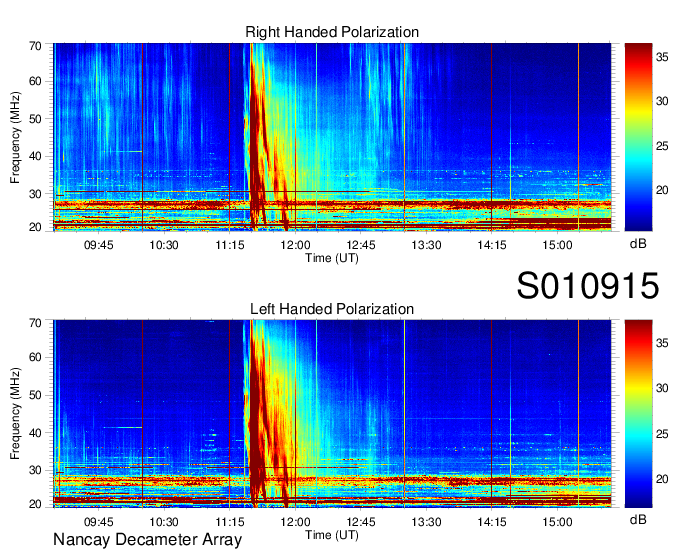Click 12:45 tick label on the bottom plot
Screen dimensions: 680x552
[361, 522]
